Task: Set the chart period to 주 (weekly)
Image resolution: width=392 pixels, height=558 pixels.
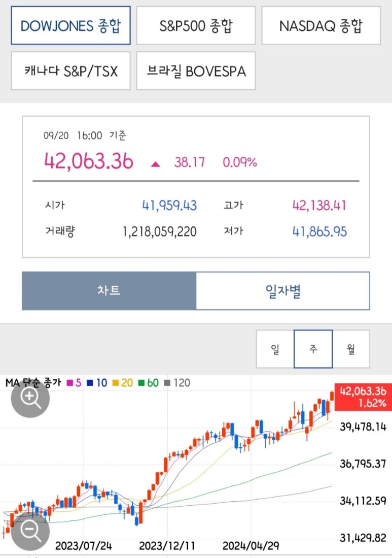Action: point(313,349)
